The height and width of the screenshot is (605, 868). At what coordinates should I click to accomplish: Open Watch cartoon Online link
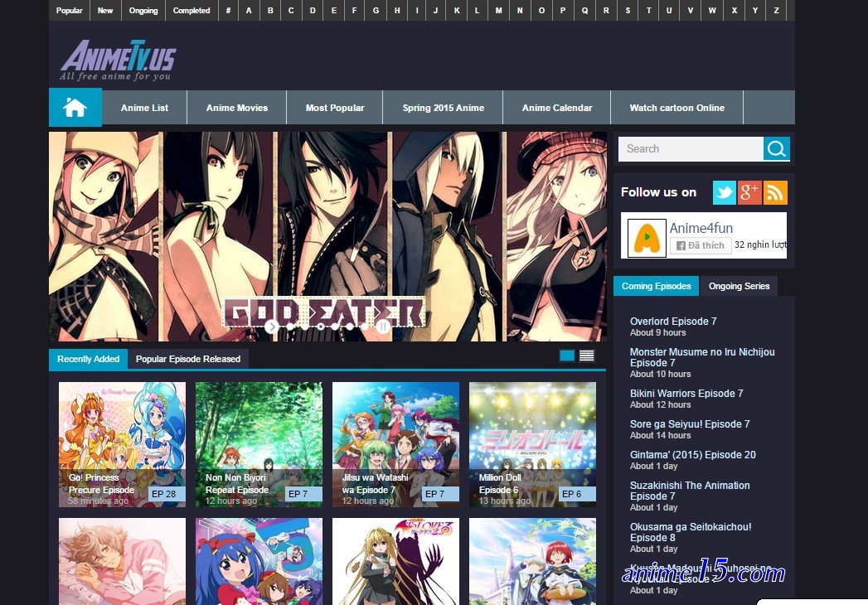[677, 108]
